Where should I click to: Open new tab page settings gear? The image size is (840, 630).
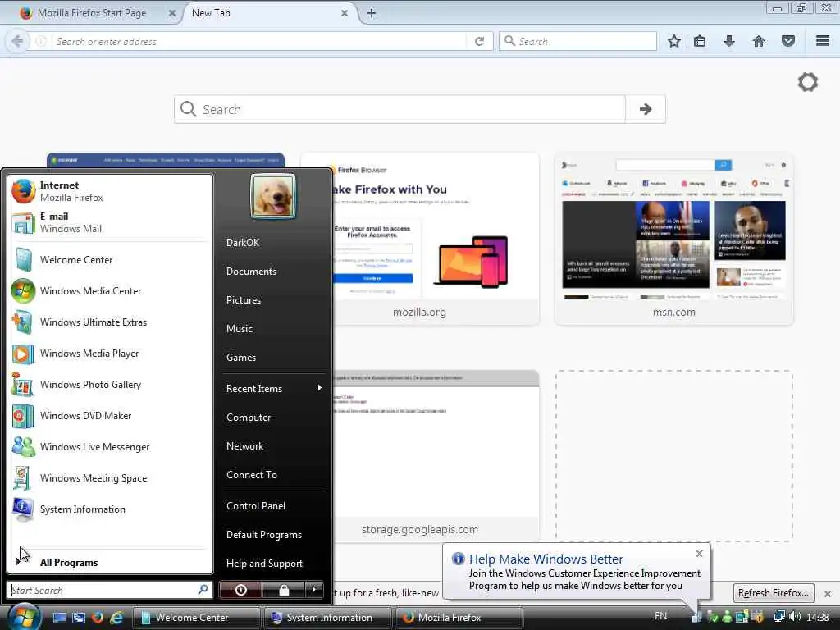pyautogui.click(x=808, y=82)
